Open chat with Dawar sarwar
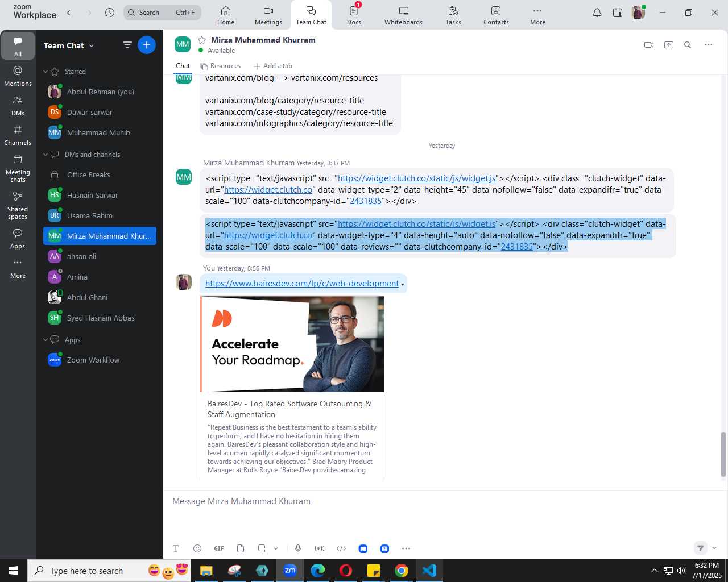The image size is (728, 582). coord(100,112)
